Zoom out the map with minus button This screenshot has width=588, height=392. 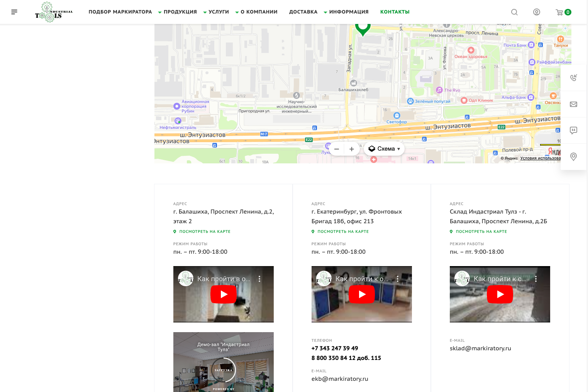point(337,149)
